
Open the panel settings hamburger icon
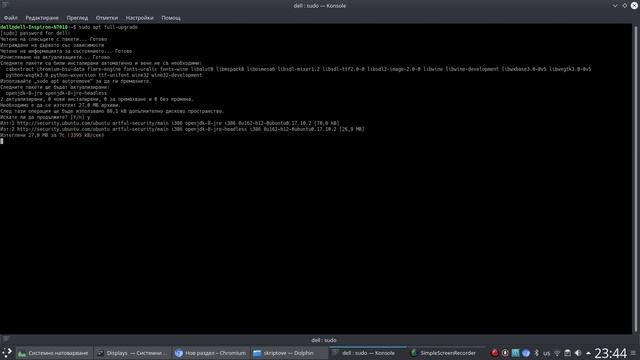[x=633, y=353]
